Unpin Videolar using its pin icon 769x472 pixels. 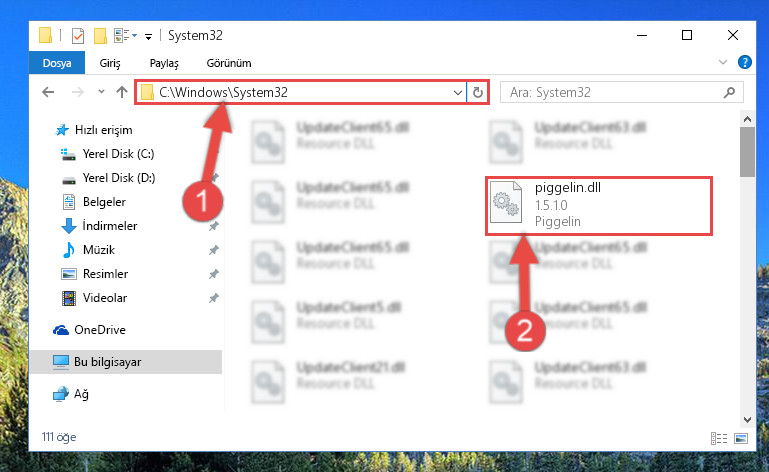pyautogui.click(x=213, y=298)
